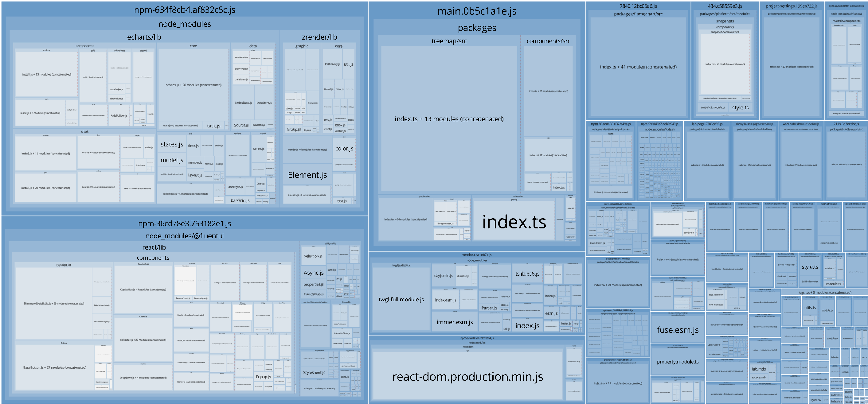
Task: Open the model.js module
Action: coord(172,160)
